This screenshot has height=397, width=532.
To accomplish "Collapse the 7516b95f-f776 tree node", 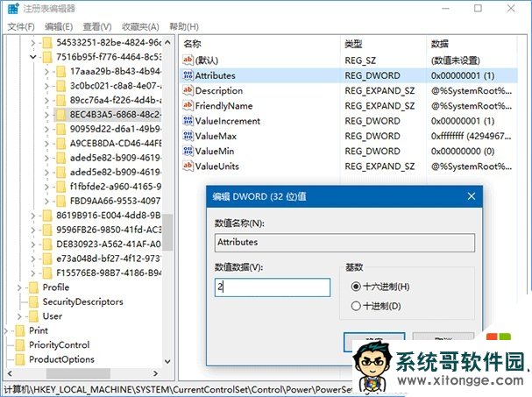I will (x=33, y=57).
